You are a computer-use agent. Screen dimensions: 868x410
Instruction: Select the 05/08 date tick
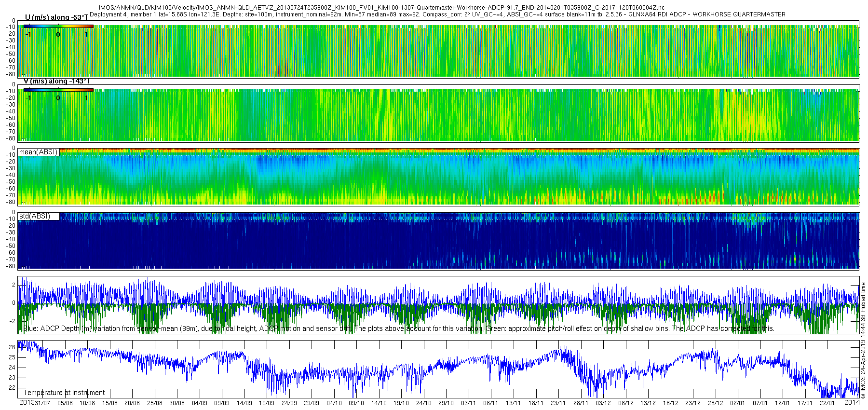65,403
